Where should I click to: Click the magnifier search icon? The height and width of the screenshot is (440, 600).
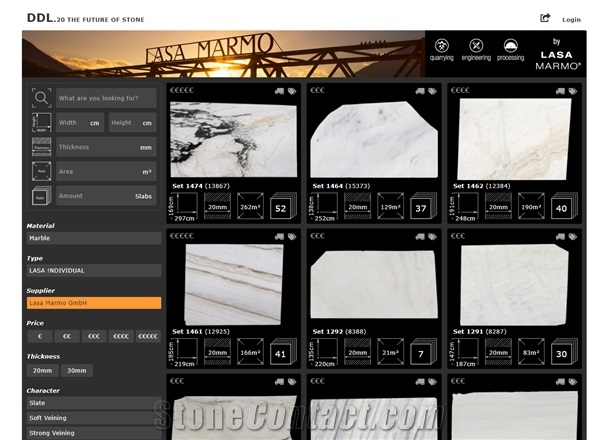click(41, 98)
